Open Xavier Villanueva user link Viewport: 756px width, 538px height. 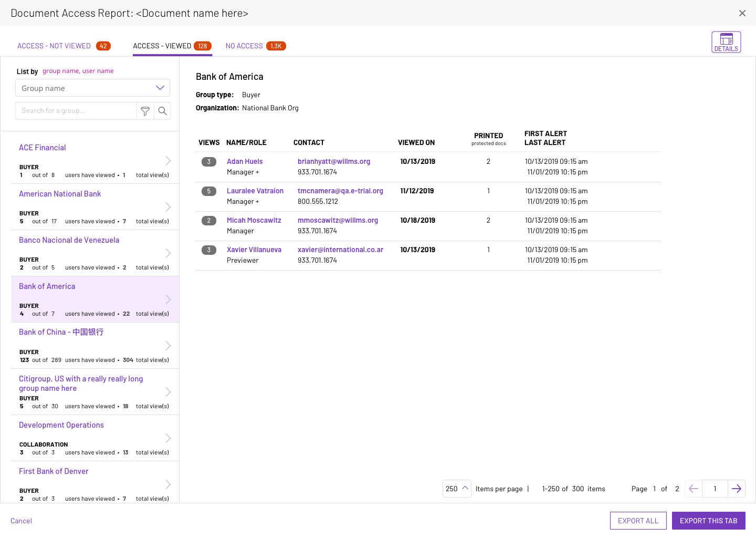tap(254, 250)
